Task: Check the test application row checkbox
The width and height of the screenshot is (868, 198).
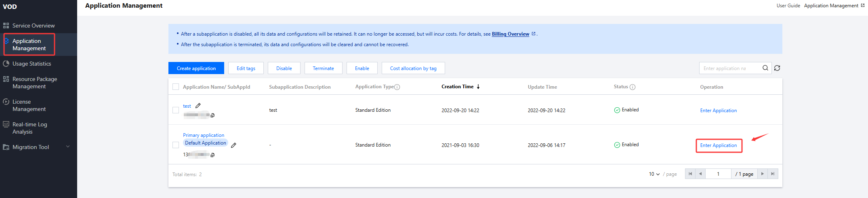Action: [x=176, y=110]
